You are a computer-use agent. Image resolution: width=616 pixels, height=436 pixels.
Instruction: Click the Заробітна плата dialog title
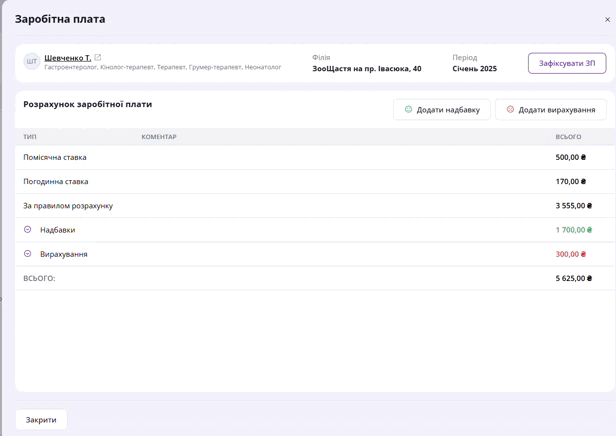[60, 19]
